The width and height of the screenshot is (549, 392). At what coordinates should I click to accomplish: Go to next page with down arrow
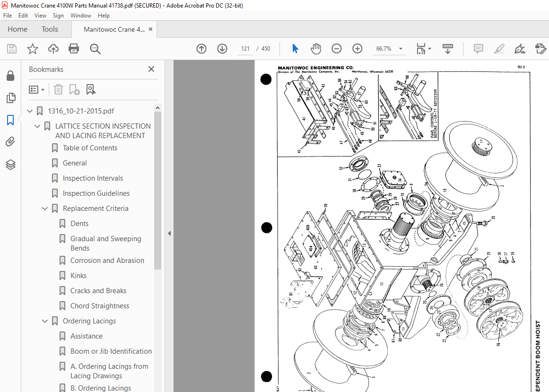tap(222, 49)
